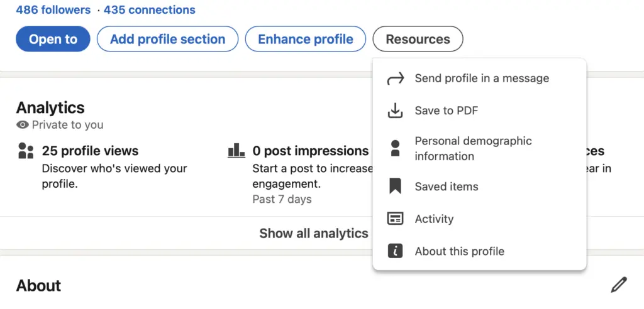The width and height of the screenshot is (644, 309).
Task: Click the Save to PDF download icon
Action: coord(396,111)
